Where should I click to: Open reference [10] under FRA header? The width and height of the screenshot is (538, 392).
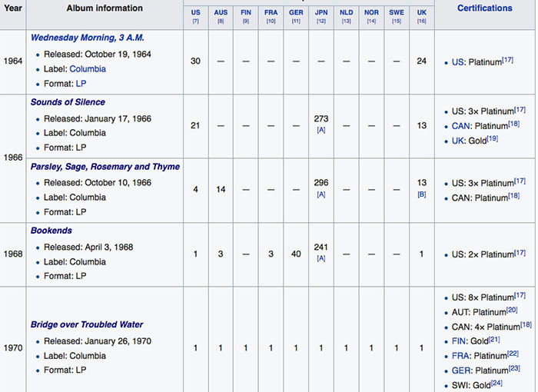coord(271,22)
